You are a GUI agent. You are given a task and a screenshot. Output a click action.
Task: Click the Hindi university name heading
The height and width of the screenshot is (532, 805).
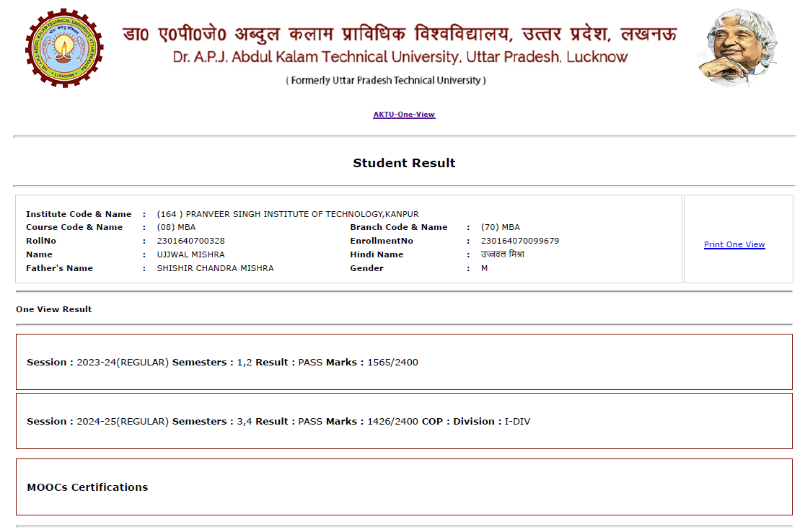click(x=400, y=33)
